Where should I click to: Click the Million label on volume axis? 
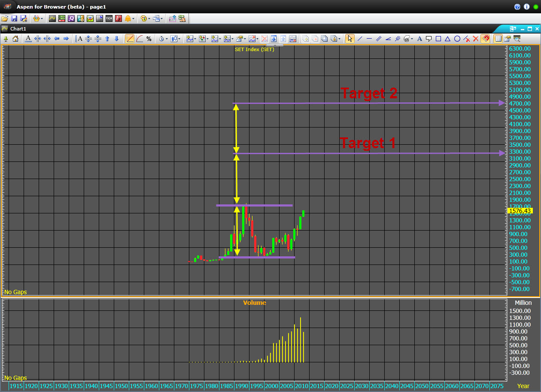[523, 303]
